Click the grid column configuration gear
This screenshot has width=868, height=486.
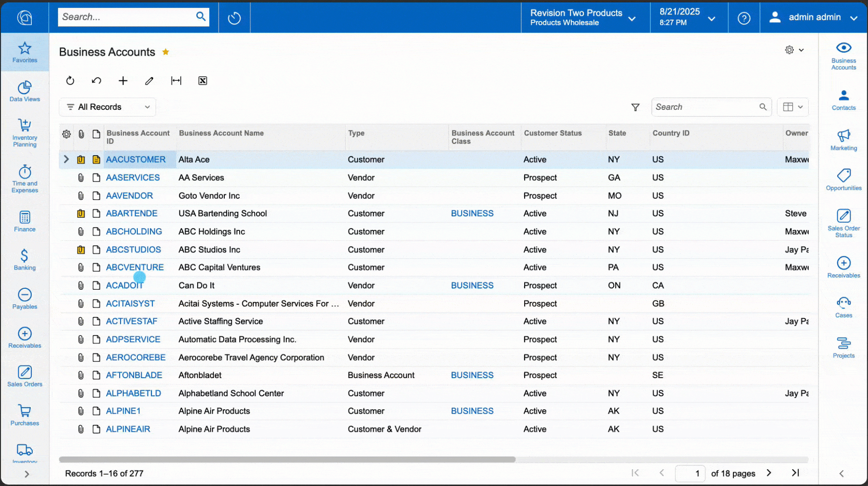[x=66, y=135]
